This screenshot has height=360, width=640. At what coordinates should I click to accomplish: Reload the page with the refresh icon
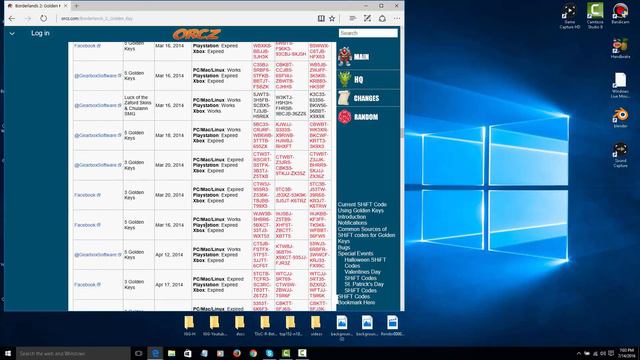click(x=43, y=18)
